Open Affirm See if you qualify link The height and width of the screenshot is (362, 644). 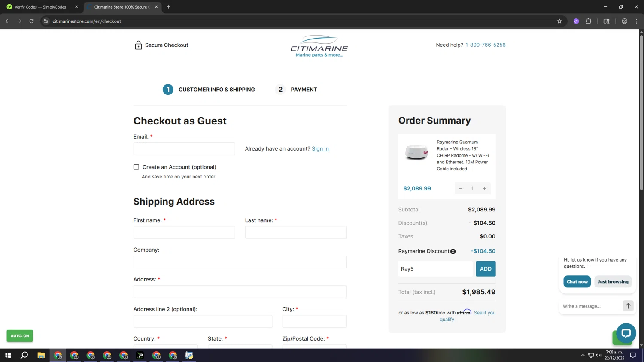[467, 316]
